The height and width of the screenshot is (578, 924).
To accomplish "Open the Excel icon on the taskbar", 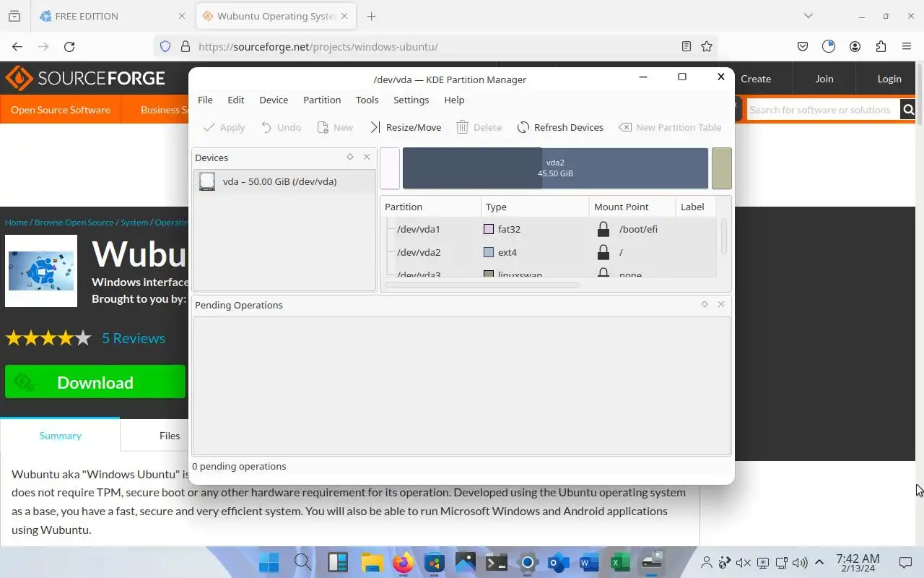I will tap(620, 562).
